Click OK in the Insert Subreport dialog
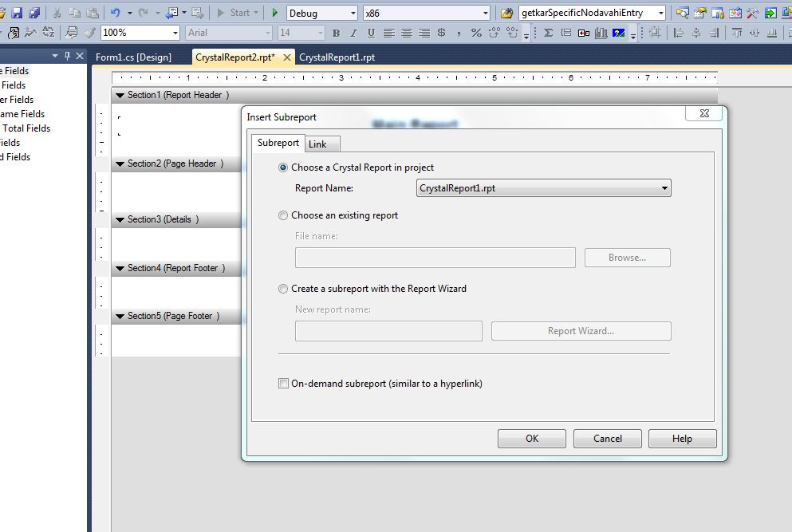Screen dimensions: 792x532 [532, 439]
